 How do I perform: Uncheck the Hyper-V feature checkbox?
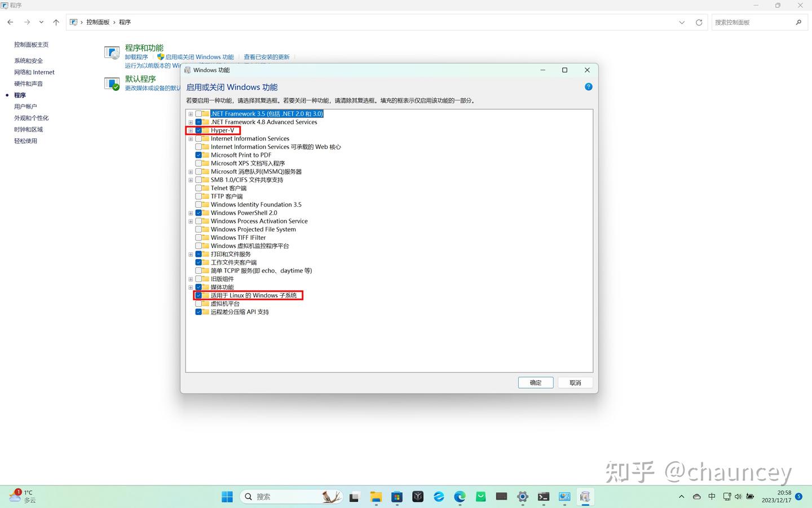[198, 130]
